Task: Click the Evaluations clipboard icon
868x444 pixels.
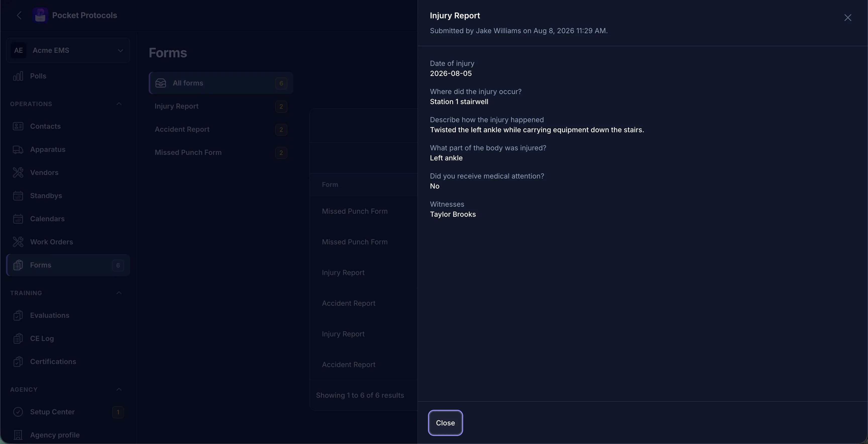Action: pyautogui.click(x=18, y=315)
